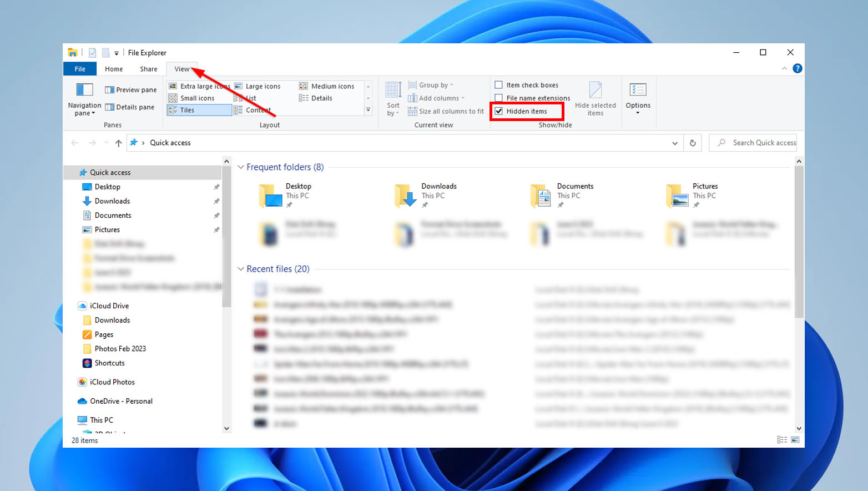Show file name extensions
Image resolution: width=868 pixels, height=491 pixels.
(499, 98)
